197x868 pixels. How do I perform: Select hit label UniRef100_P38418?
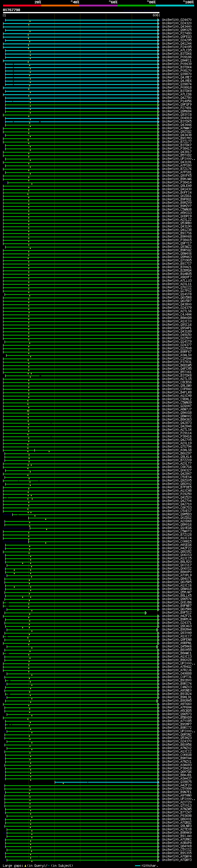[177, 768]
